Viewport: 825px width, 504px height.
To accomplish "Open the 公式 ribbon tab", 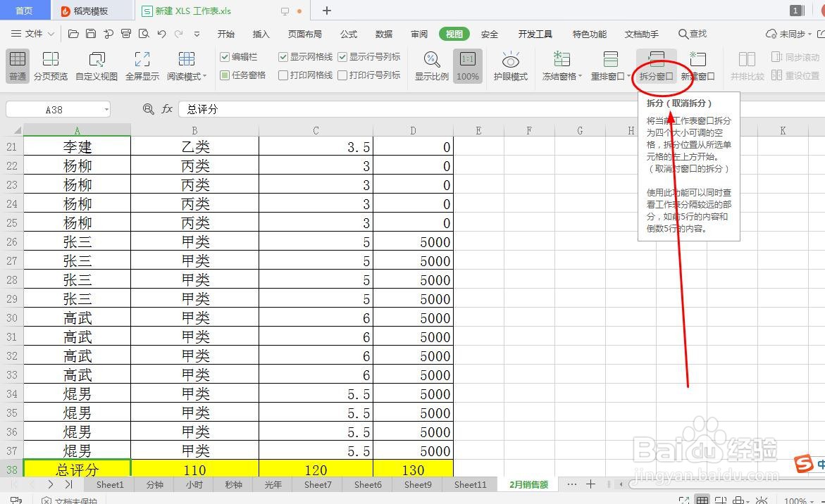I will [348, 34].
